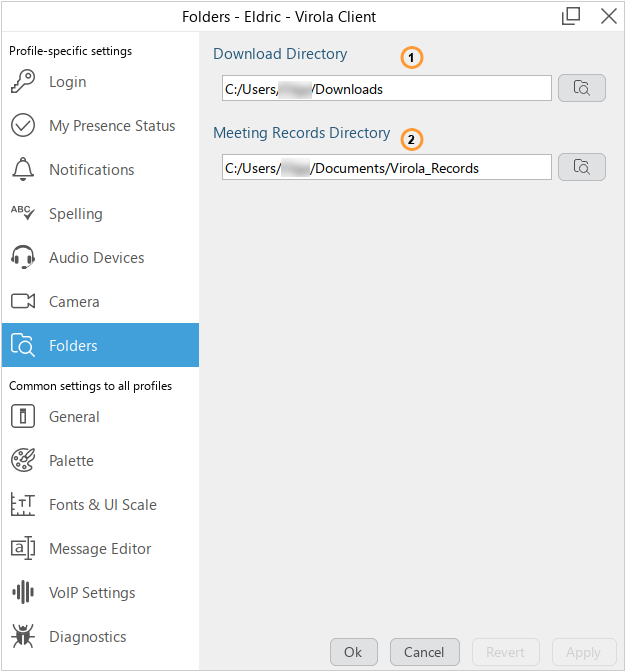
Task: Click the Diagnostics bug icon
Action: click(23, 637)
